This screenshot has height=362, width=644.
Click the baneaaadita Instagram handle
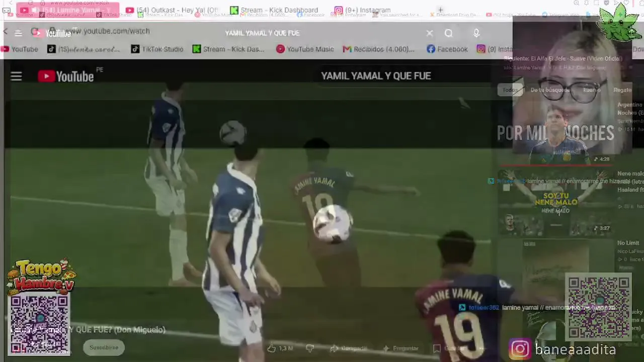coord(575,349)
